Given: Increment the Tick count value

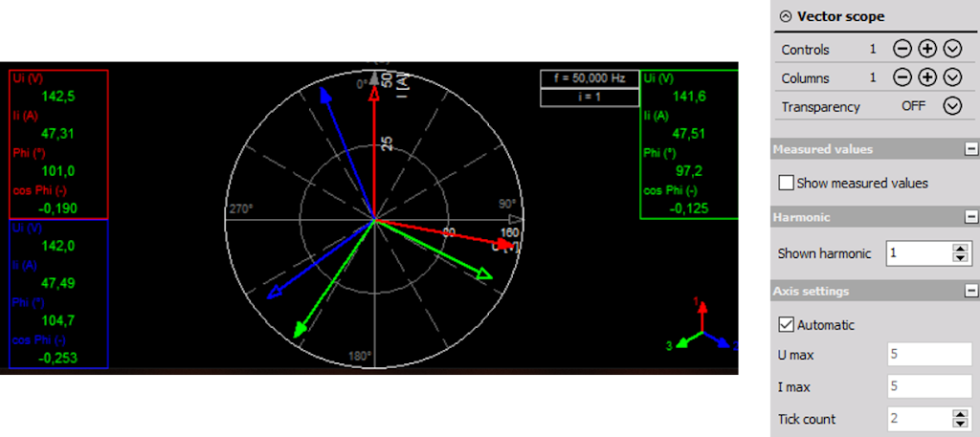Looking at the screenshot, I should pyautogui.click(x=961, y=414).
